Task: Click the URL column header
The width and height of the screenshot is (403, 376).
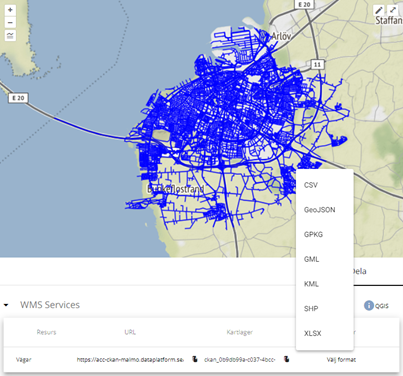Action: click(x=130, y=332)
